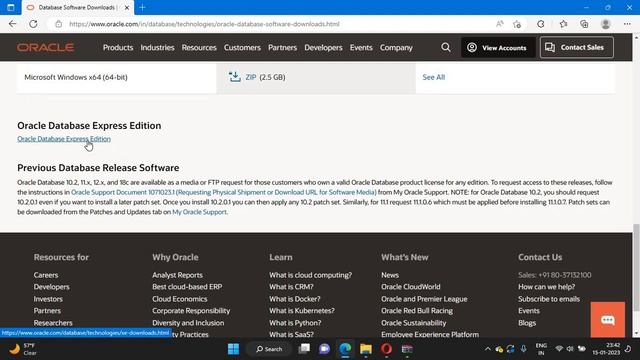This screenshot has height=360, width=640.
Task: Open the Blogs footer link
Action: tap(527, 323)
